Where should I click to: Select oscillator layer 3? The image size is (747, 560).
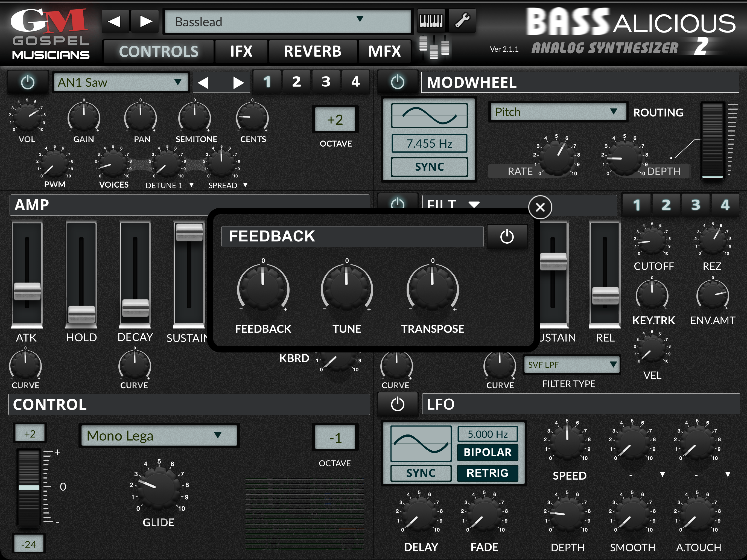[325, 81]
